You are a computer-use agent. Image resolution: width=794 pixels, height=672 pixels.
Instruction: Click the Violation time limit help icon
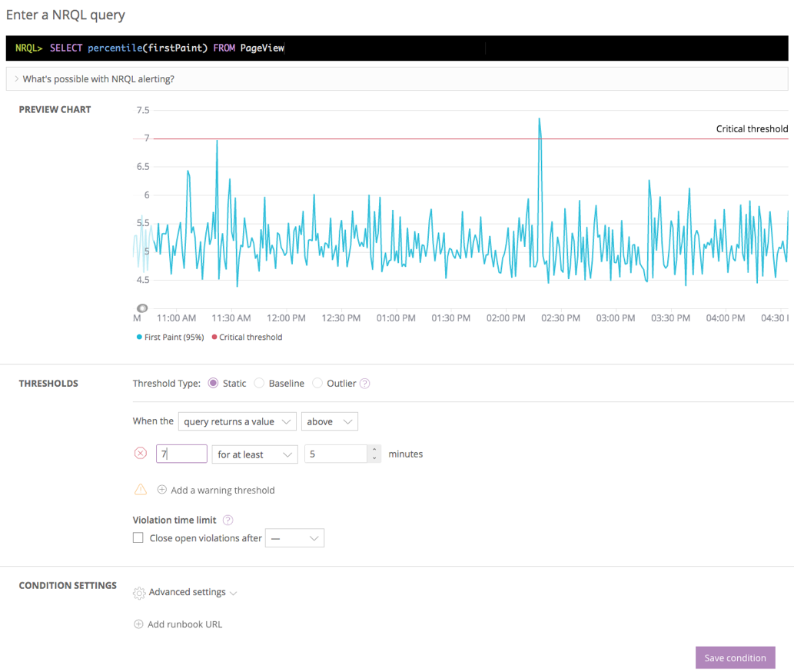tap(228, 520)
